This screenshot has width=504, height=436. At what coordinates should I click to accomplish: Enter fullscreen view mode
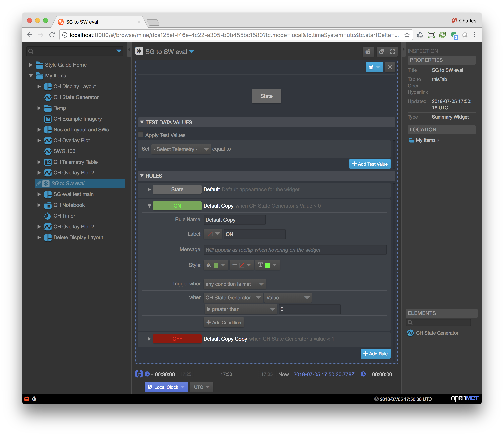pyautogui.click(x=393, y=51)
